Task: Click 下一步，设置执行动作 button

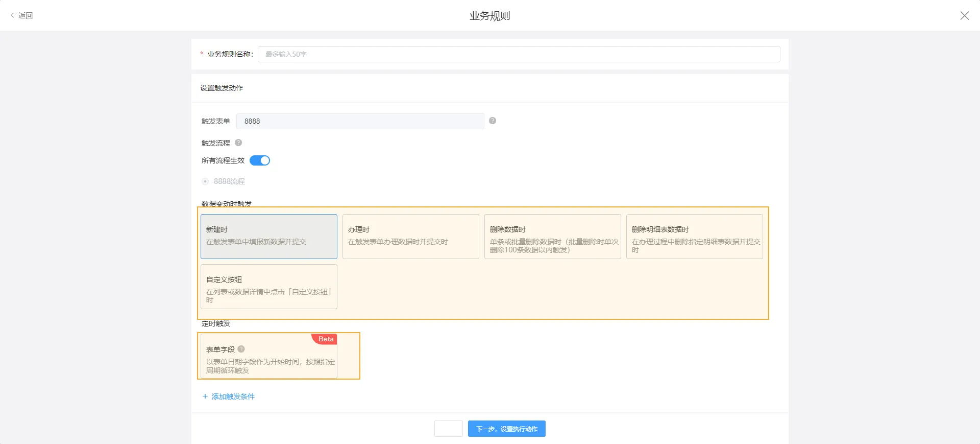Action: pos(507,429)
